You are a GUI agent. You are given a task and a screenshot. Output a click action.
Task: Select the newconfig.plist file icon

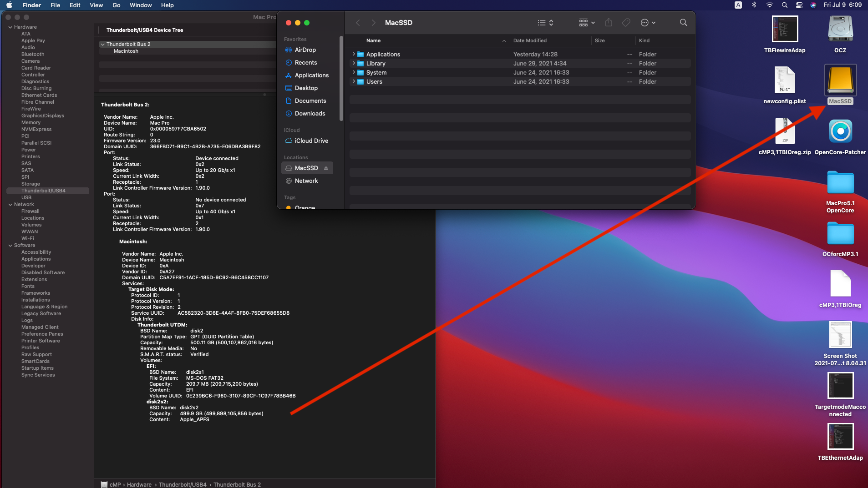click(785, 80)
